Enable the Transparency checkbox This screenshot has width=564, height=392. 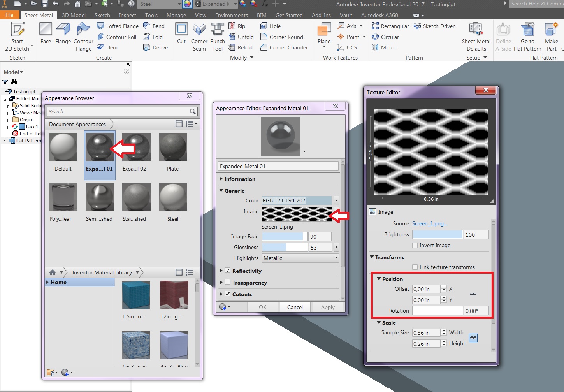point(228,283)
